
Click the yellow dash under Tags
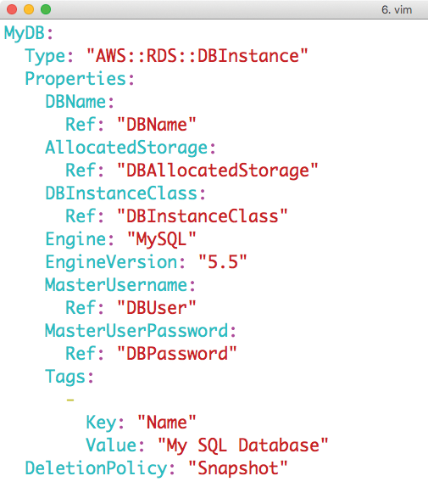coord(70,400)
